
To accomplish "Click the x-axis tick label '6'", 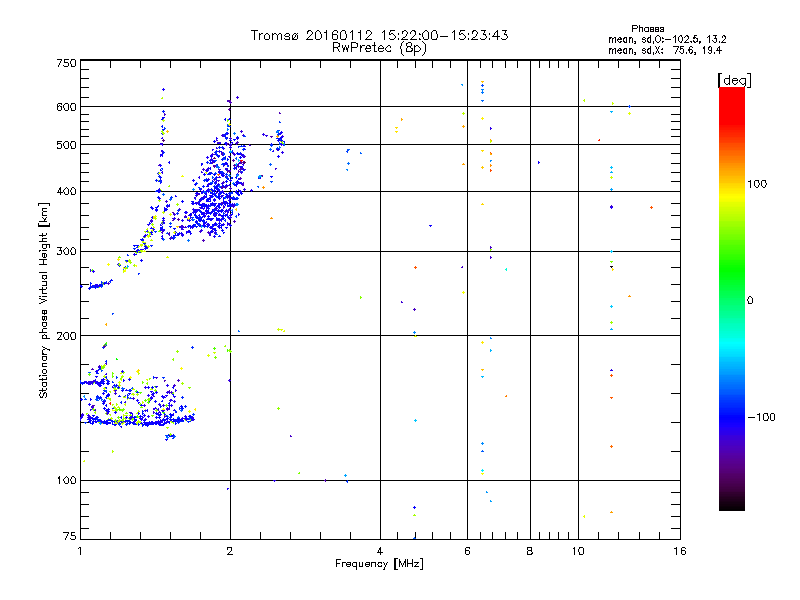I will click(x=467, y=551).
